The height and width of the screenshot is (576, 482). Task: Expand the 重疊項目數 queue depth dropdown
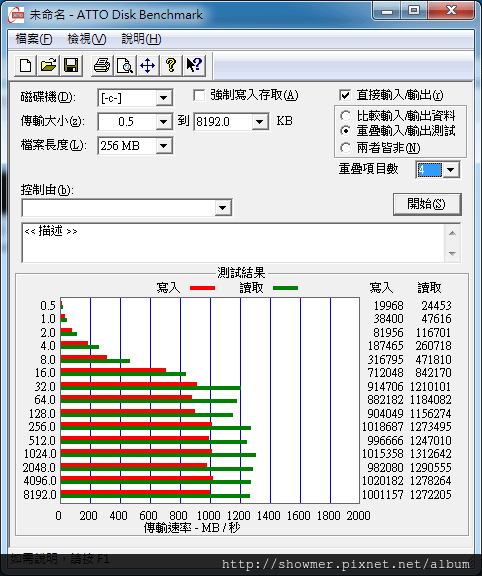pyautogui.click(x=451, y=170)
